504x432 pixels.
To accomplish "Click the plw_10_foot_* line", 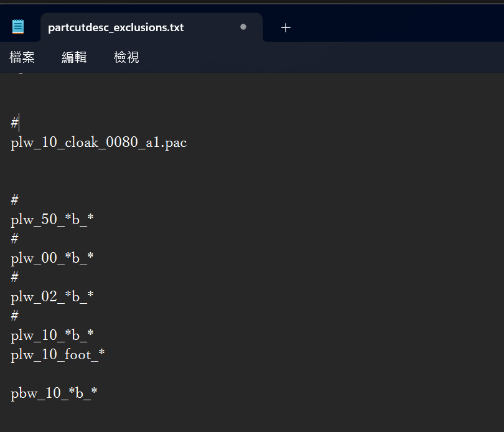I will tap(57, 354).
